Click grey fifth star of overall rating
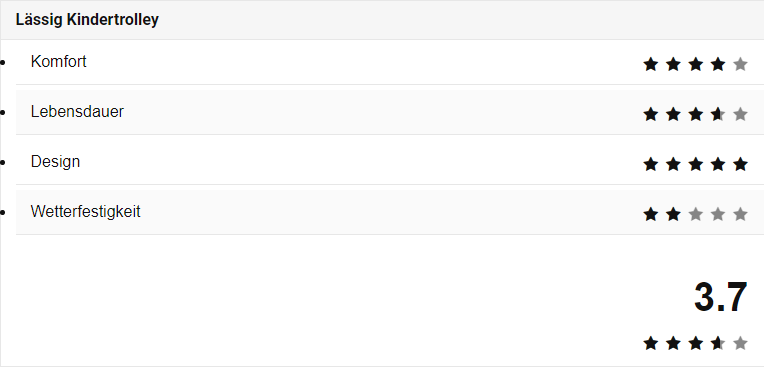764x370 pixels. tap(740, 343)
